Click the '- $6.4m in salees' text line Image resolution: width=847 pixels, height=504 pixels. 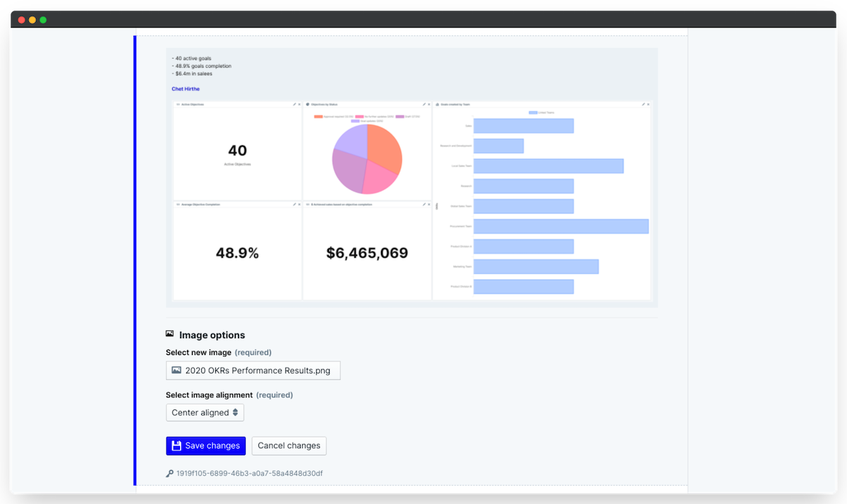pos(192,73)
